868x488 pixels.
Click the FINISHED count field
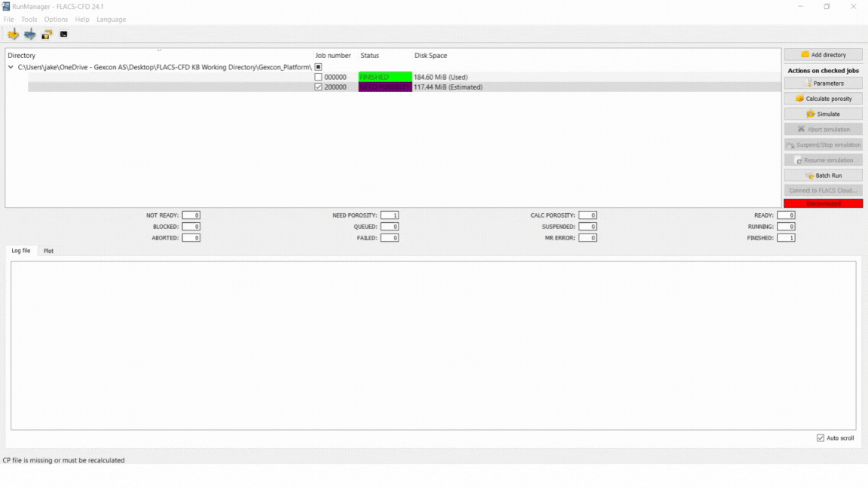coord(786,238)
